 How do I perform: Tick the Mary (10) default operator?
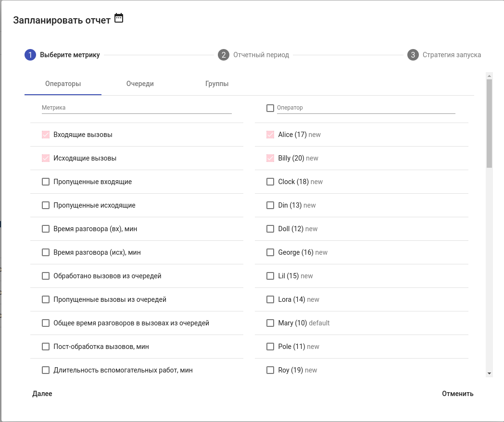(270, 323)
